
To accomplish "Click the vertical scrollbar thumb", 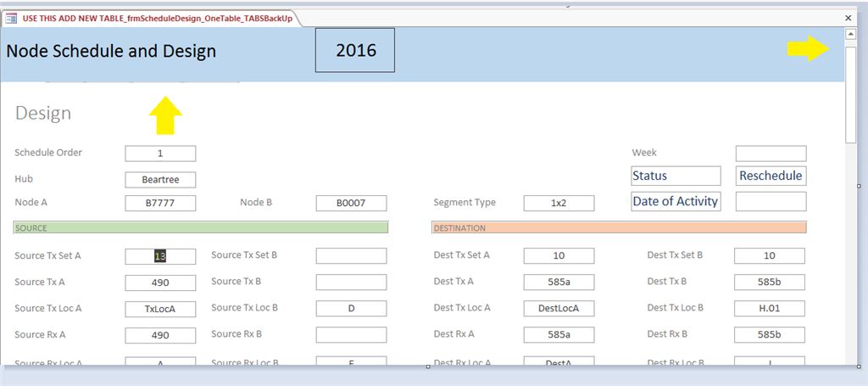I will (x=849, y=95).
